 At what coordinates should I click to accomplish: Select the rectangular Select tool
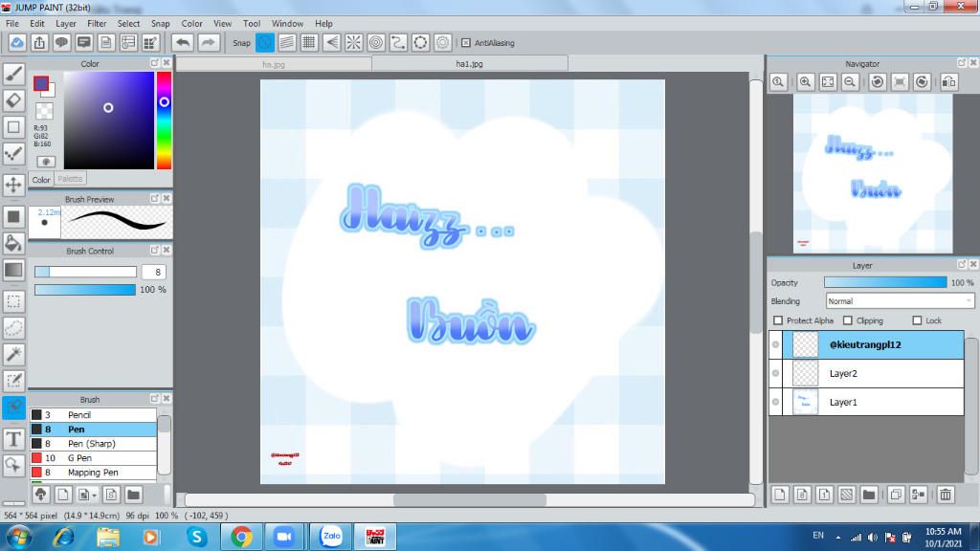(13, 301)
